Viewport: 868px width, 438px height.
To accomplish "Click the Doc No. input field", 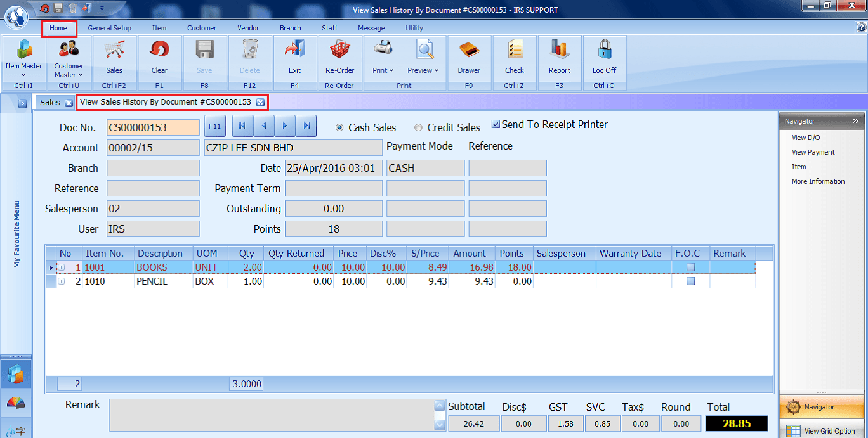I will click(153, 127).
